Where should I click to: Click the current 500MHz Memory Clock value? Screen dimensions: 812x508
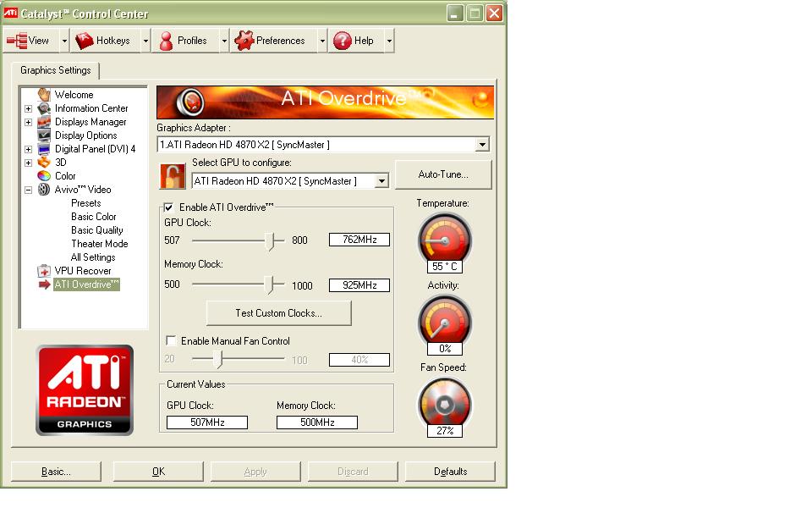(x=317, y=422)
